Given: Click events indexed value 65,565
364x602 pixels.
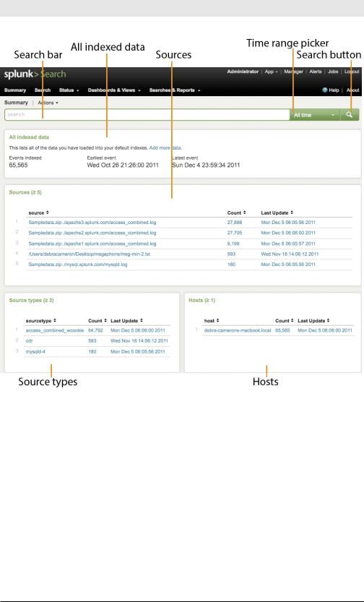Looking at the screenshot, I should point(18,165).
